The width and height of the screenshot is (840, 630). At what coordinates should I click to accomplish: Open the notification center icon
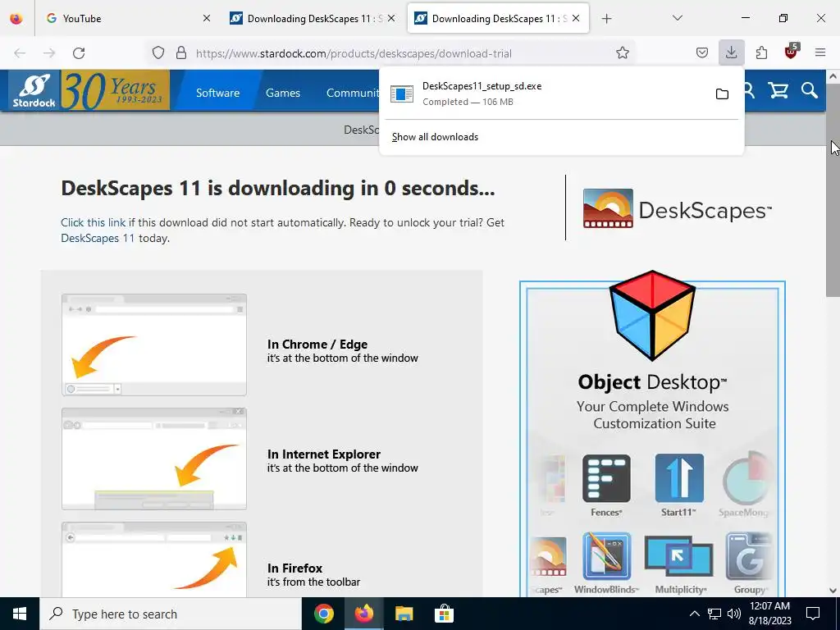point(813,614)
